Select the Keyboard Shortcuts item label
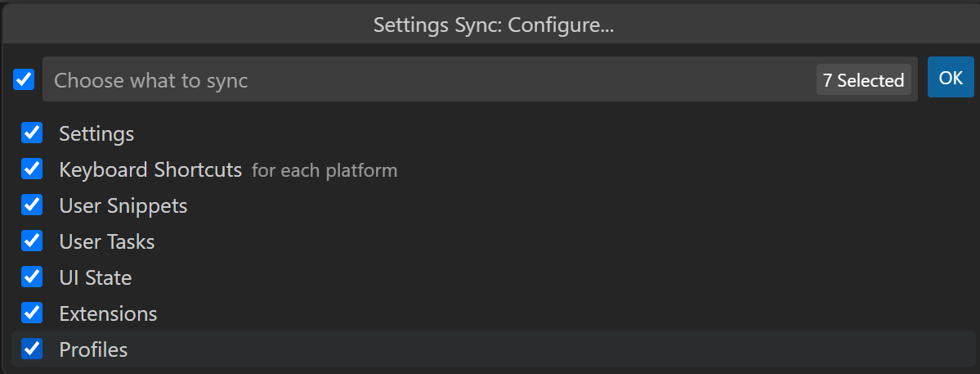Viewport: 980px width, 374px height. point(150,170)
